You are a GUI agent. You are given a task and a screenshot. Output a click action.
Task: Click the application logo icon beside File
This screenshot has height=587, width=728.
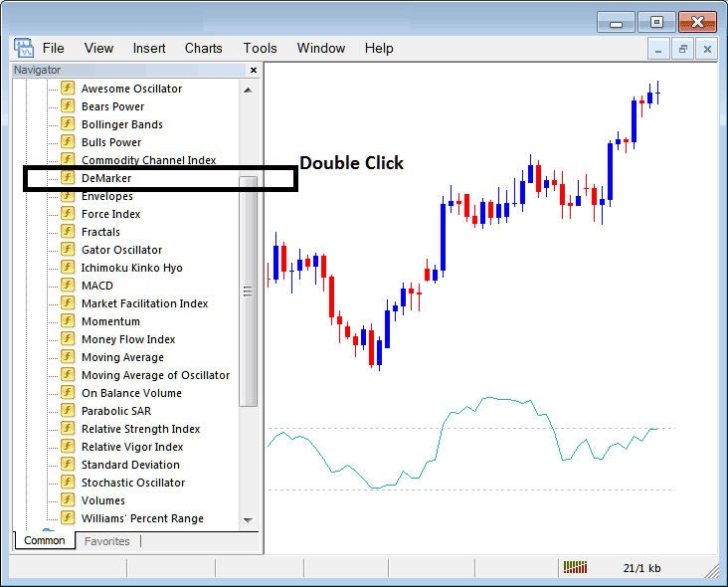[x=24, y=48]
